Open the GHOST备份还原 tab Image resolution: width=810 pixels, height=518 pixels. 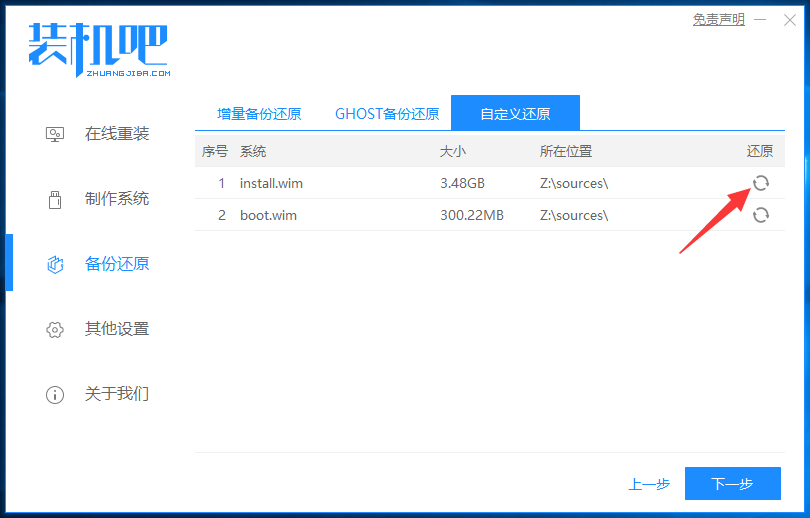click(387, 114)
